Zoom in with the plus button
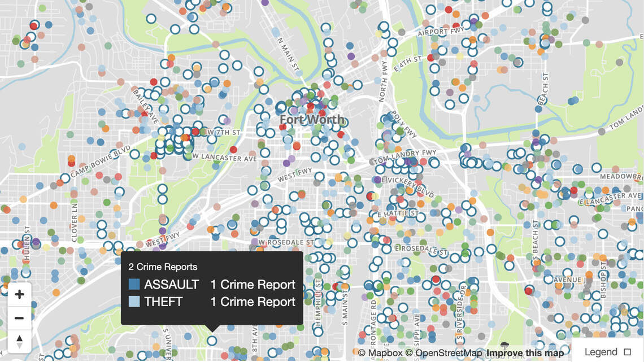 pyautogui.click(x=19, y=294)
